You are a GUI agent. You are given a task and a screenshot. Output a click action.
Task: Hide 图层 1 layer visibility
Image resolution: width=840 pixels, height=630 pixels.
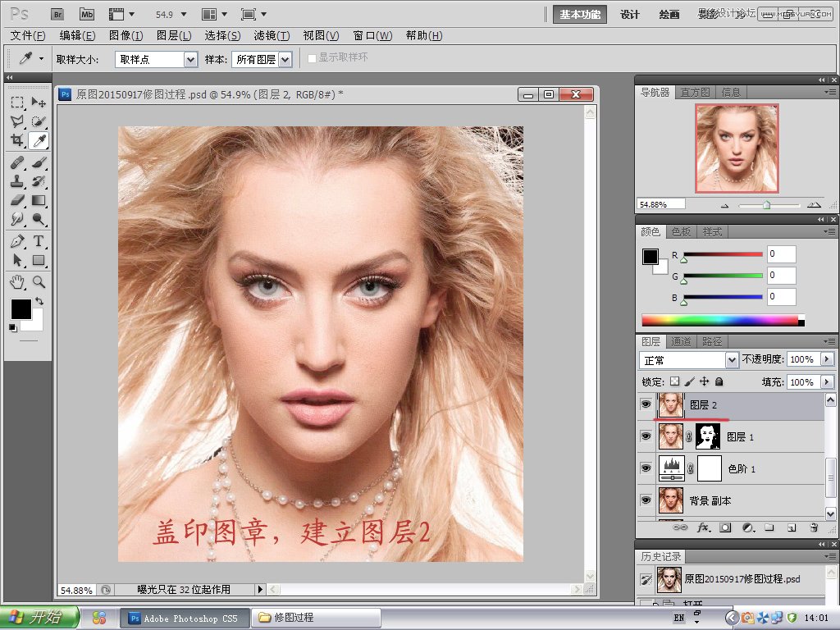(646, 436)
